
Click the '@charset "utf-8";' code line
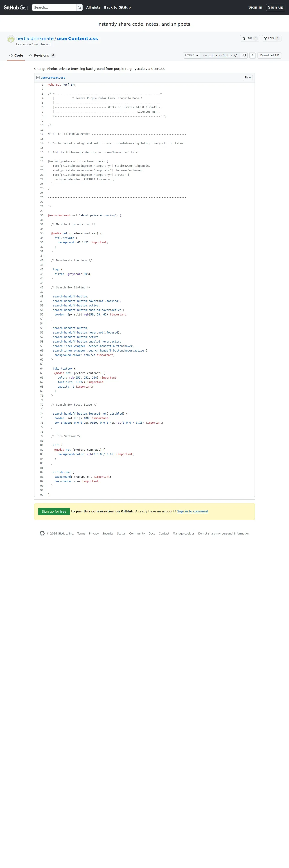[62, 85]
